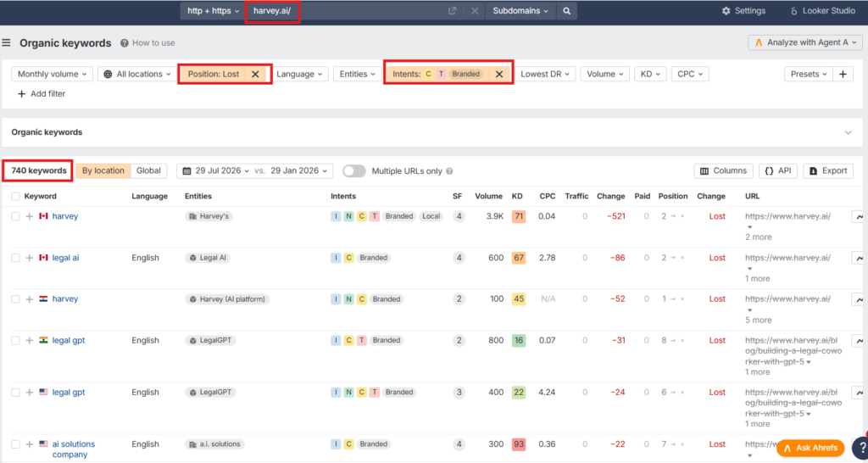Open the CPC filter dropdown
Viewport: 868px width, 463px height.
[690, 75]
